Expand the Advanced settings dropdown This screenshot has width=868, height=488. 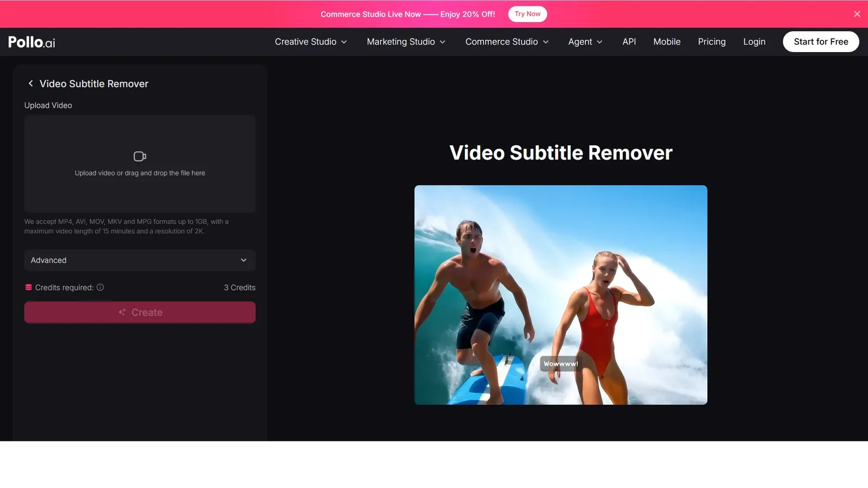click(x=140, y=260)
